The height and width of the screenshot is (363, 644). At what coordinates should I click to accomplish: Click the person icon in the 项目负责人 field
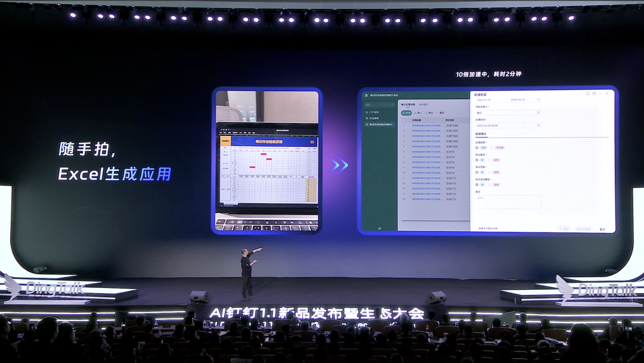[x=538, y=112]
